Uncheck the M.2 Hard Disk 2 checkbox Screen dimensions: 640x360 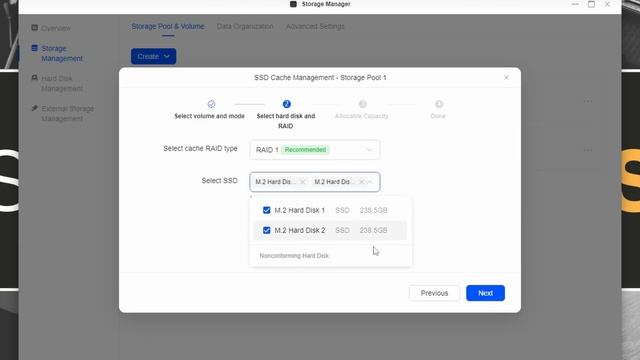click(267, 230)
